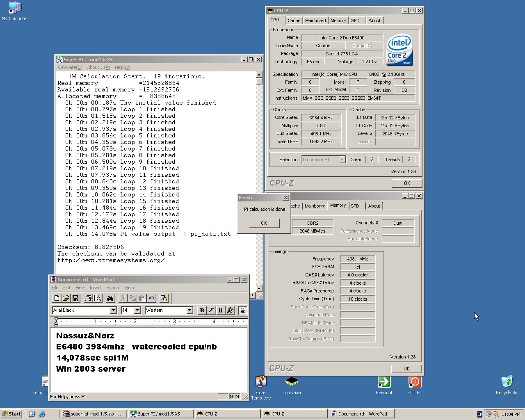525x420 pixels.
Task: Click the CAS# Latency 4.0 clocks field
Action: click(x=357, y=275)
